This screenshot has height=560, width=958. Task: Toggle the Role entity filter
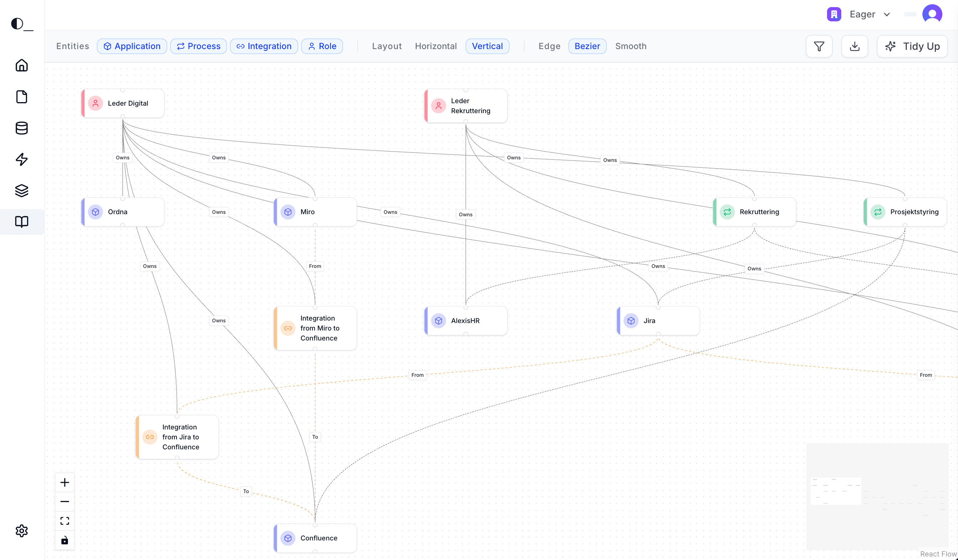click(x=322, y=46)
